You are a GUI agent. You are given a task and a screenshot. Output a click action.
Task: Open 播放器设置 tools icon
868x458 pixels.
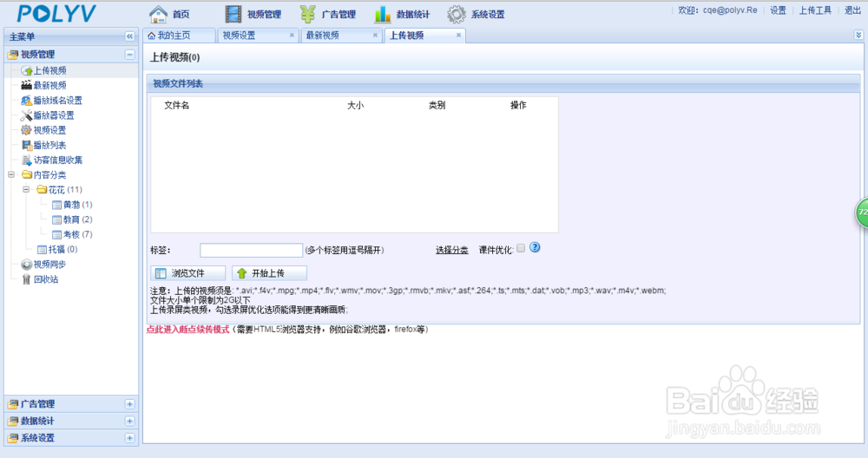27,115
